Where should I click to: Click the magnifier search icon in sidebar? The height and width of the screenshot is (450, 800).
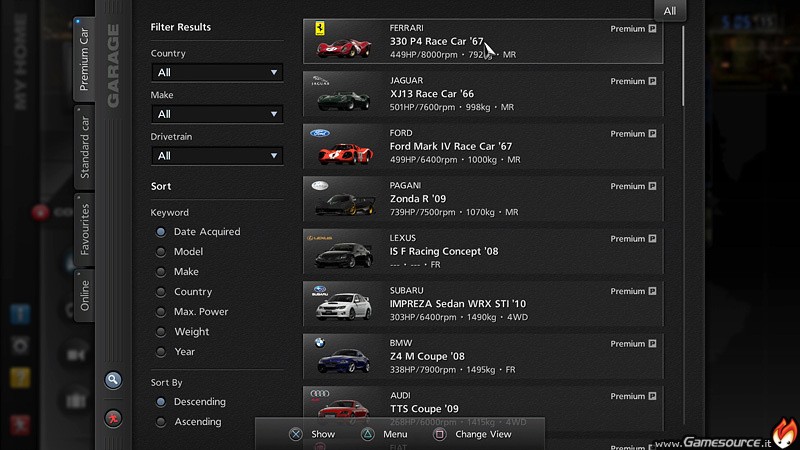(x=114, y=380)
